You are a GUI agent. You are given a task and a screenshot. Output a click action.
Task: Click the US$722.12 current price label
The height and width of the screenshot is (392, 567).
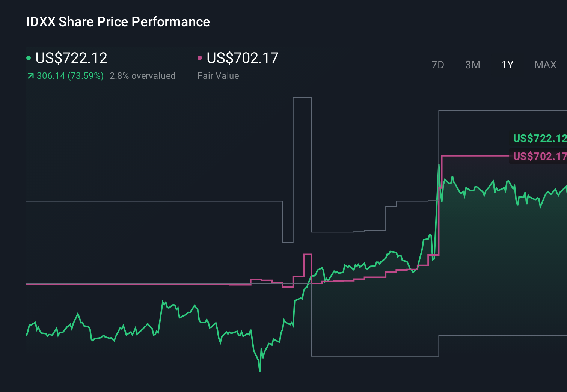(71, 58)
